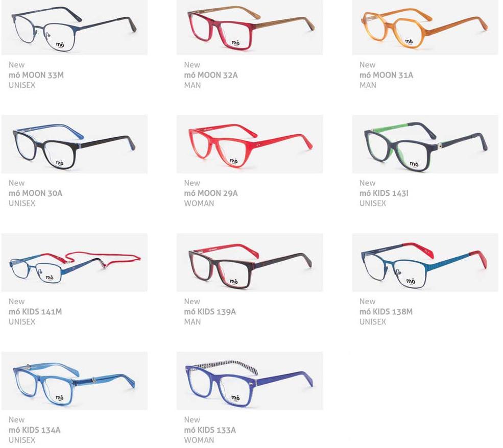Image resolution: width=503 pixels, height=448 pixels.
Task: Open the mó MOON 32A product name
Action: tap(211, 75)
